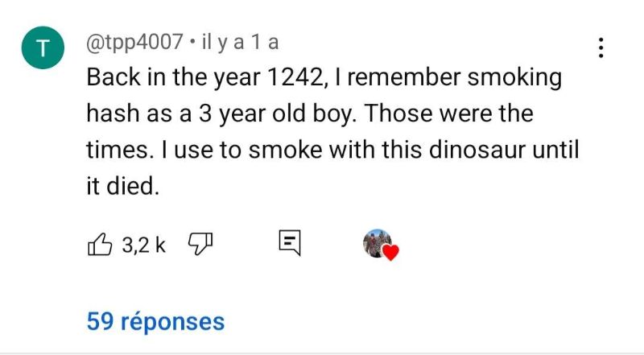Viewport: 644px width, 355px height.
Task: Dislike the comment with thumbs down
Action: click(197, 242)
